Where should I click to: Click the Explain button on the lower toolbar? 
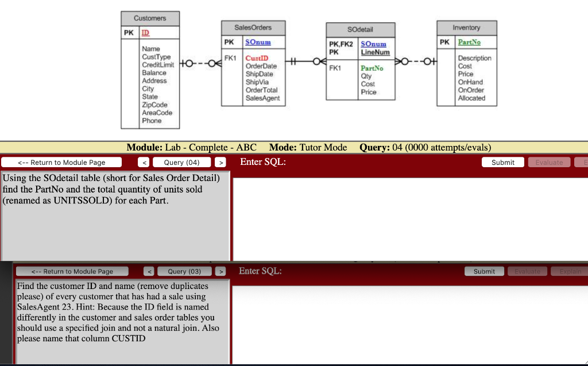571,271
